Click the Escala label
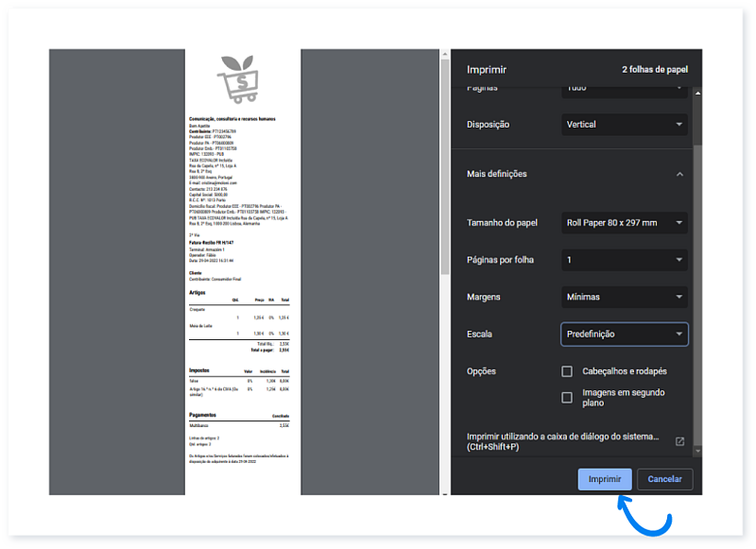This screenshot has height=549, width=756. 479,334
